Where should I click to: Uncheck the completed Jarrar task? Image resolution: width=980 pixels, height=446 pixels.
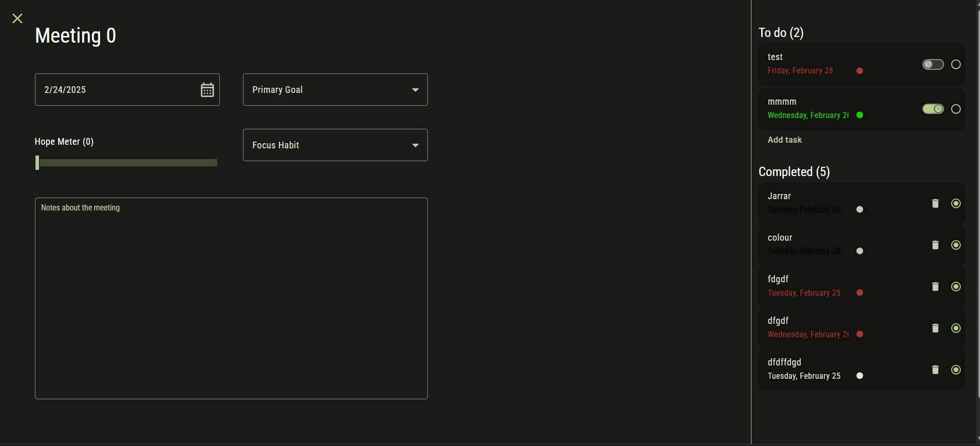(x=956, y=204)
